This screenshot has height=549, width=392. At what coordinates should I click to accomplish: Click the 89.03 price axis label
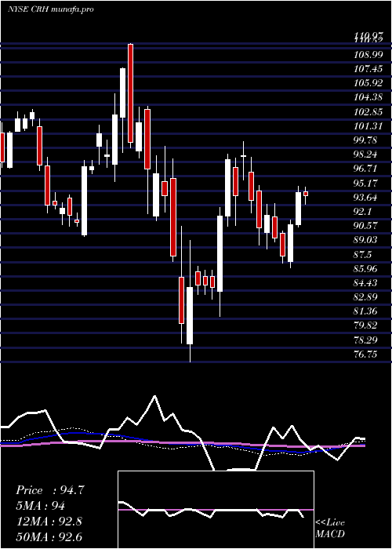(365, 240)
